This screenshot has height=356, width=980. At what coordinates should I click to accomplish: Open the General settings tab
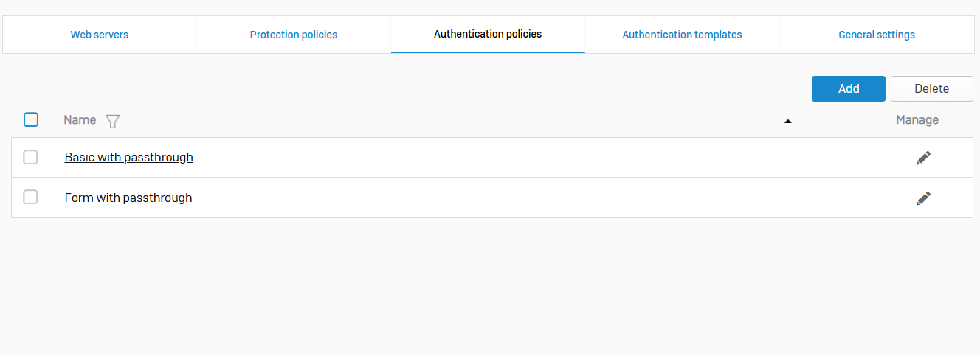click(877, 35)
